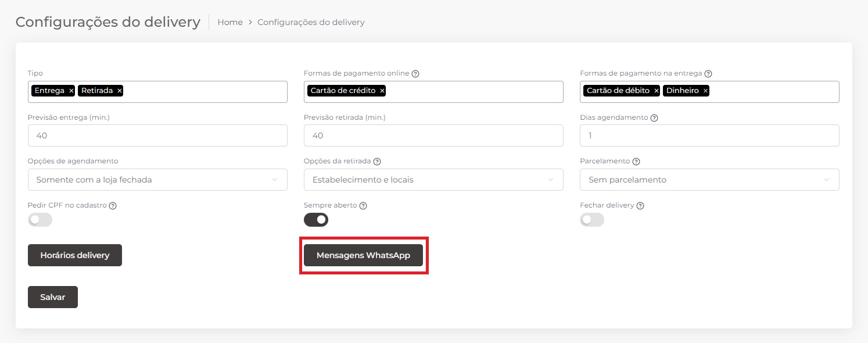This screenshot has height=343, width=868.
Task: Click help icon next to Parcelamento
Action: tap(636, 162)
